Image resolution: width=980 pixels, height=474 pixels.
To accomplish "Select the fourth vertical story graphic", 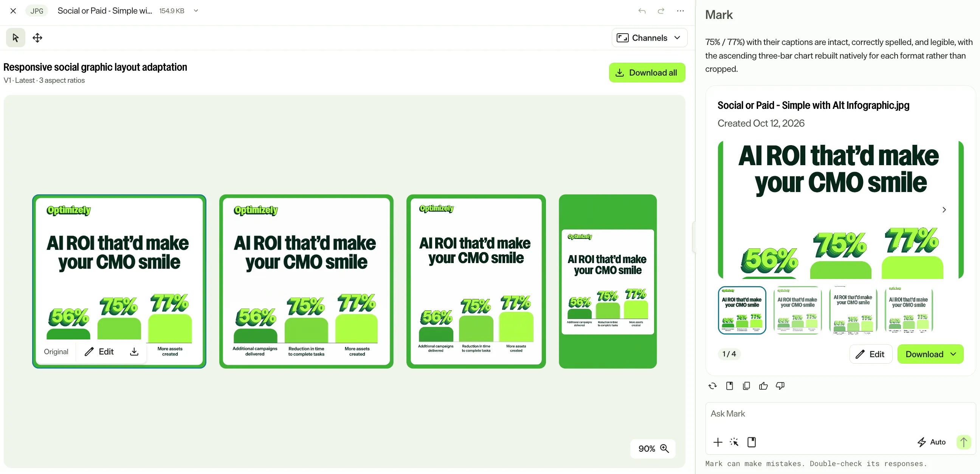I will (x=608, y=282).
